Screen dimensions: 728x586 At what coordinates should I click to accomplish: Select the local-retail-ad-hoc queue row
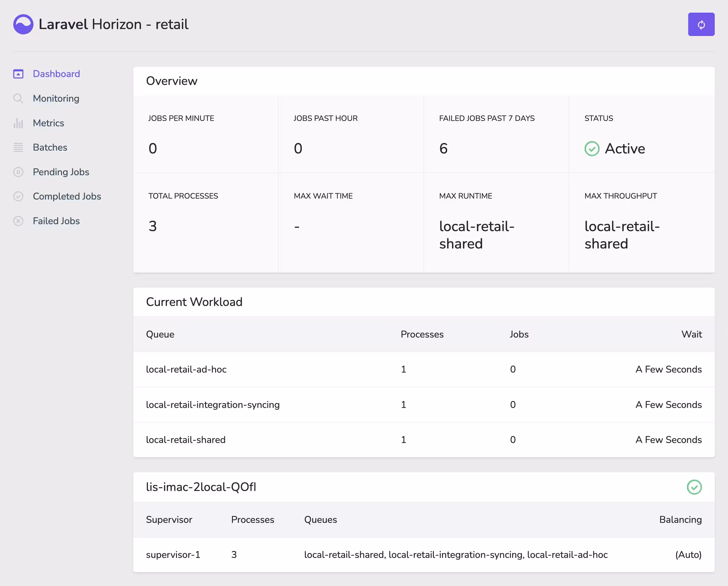click(186, 369)
